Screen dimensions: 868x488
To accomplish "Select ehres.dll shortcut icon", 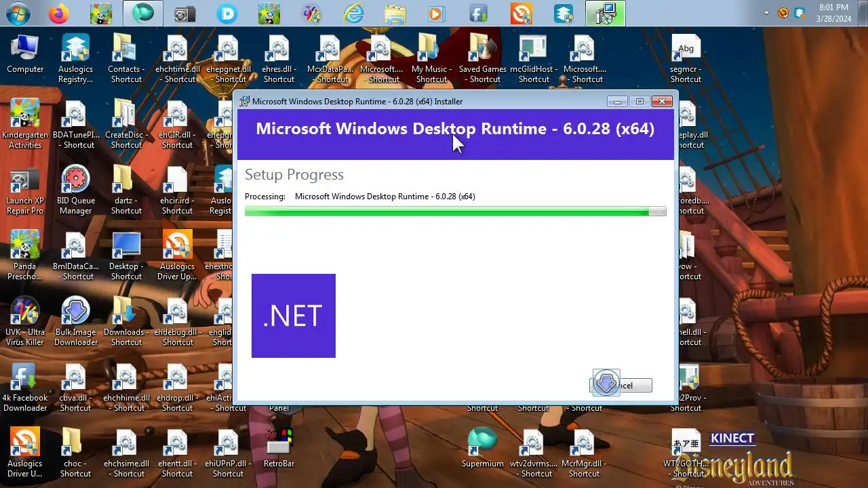I will (x=279, y=58).
